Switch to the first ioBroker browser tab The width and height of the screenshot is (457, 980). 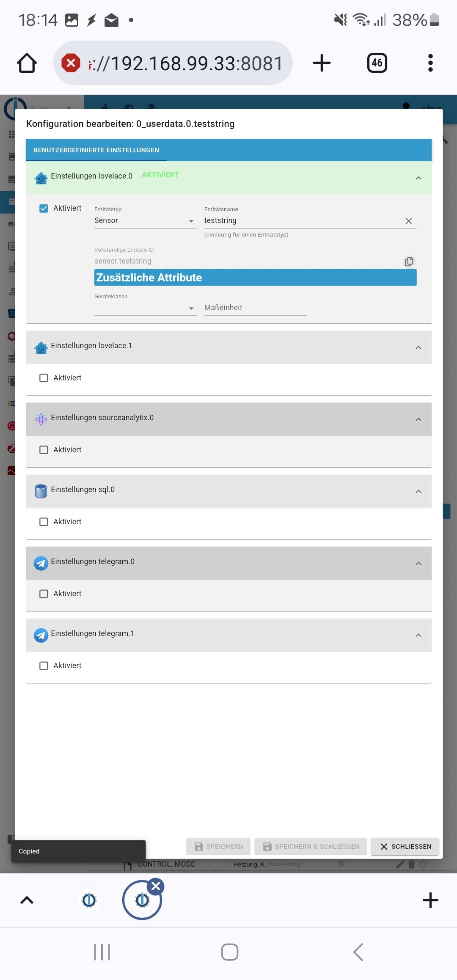(89, 900)
